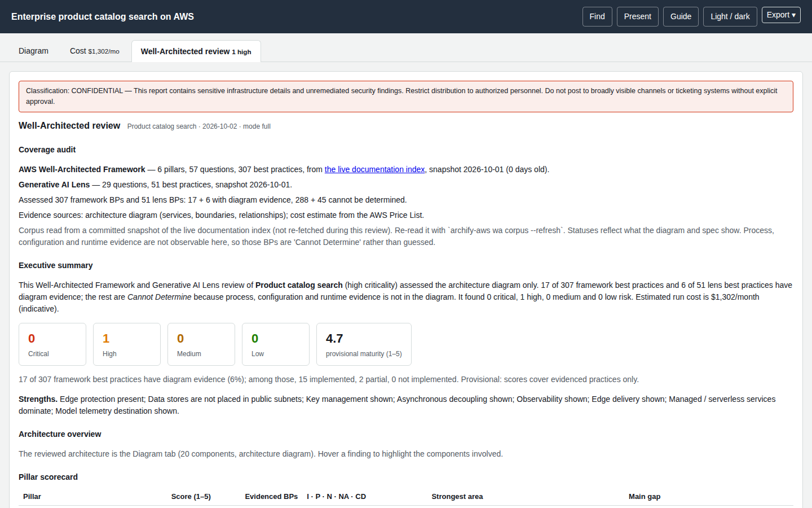Viewport: 812px width, 508px height.
Task: Select the Well-Architected review tab
Action: point(196,51)
